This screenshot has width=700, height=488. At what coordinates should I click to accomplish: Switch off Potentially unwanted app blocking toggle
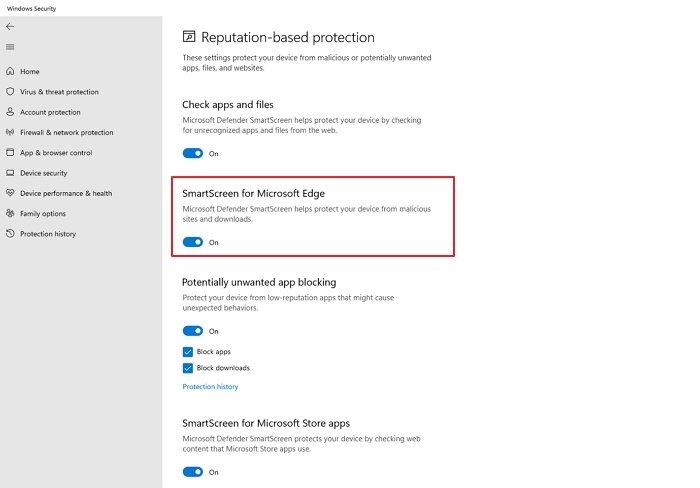click(192, 331)
